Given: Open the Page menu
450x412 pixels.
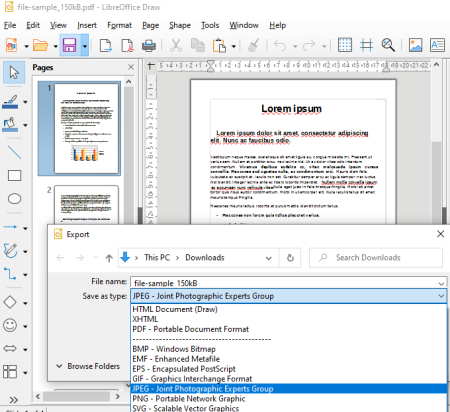Looking at the screenshot, I should [150, 25].
